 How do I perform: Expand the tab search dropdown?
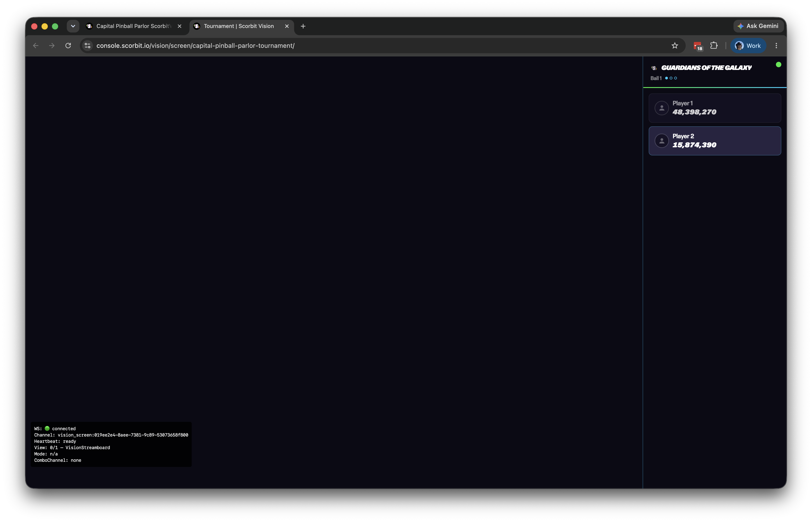73,26
